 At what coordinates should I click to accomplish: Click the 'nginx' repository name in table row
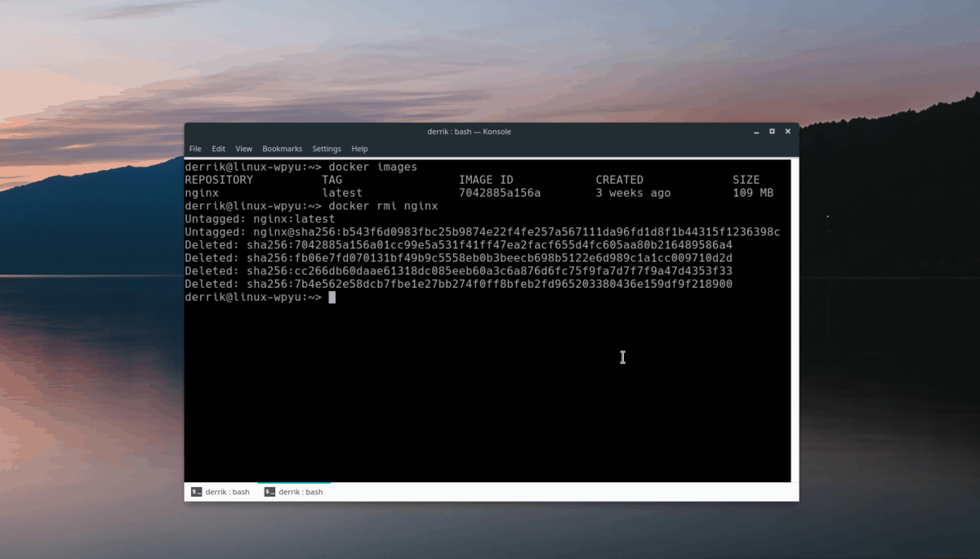[x=203, y=193]
